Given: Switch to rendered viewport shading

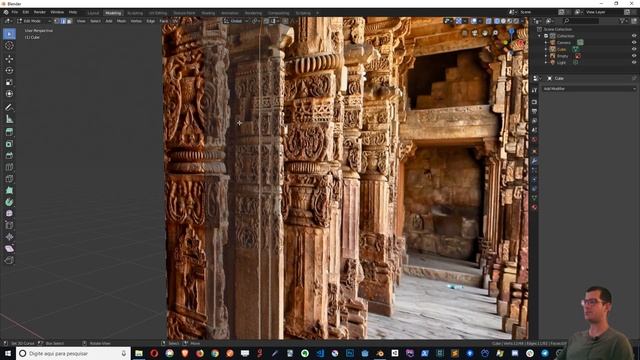Looking at the screenshot, I should 516,21.
